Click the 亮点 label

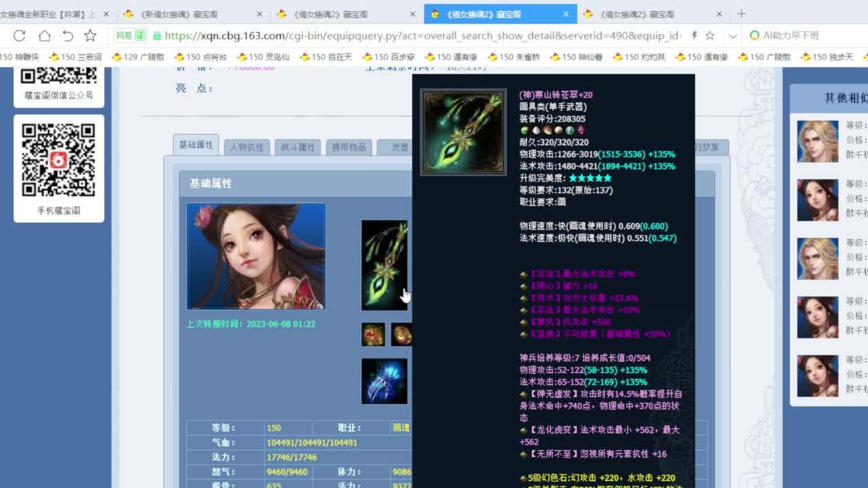[x=194, y=88]
